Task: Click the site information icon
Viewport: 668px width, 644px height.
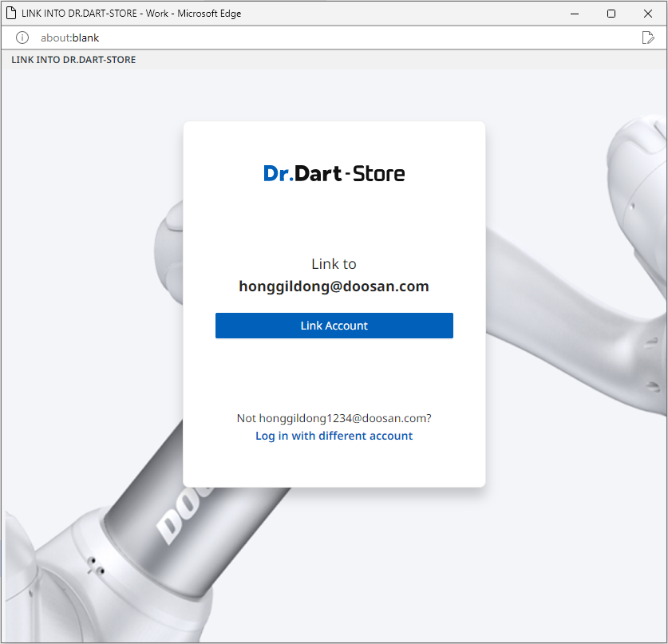Action: click(22, 38)
